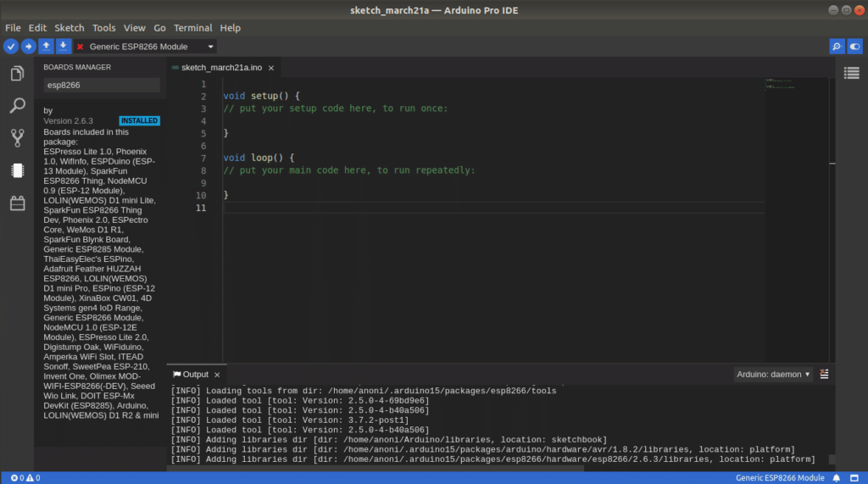This screenshot has height=484, width=868.
Task: Open the Search sidebar icon
Action: 17,106
